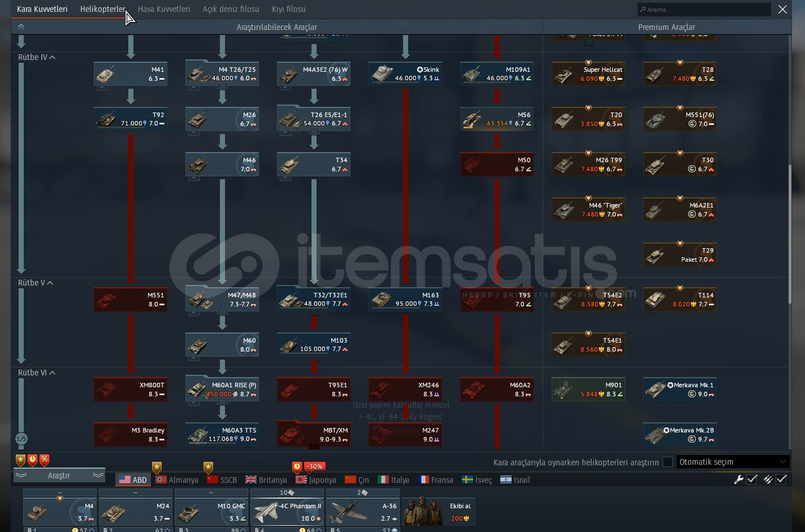
Task: Collapse the Rütbe VI section
Action: (x=37, y=373)
